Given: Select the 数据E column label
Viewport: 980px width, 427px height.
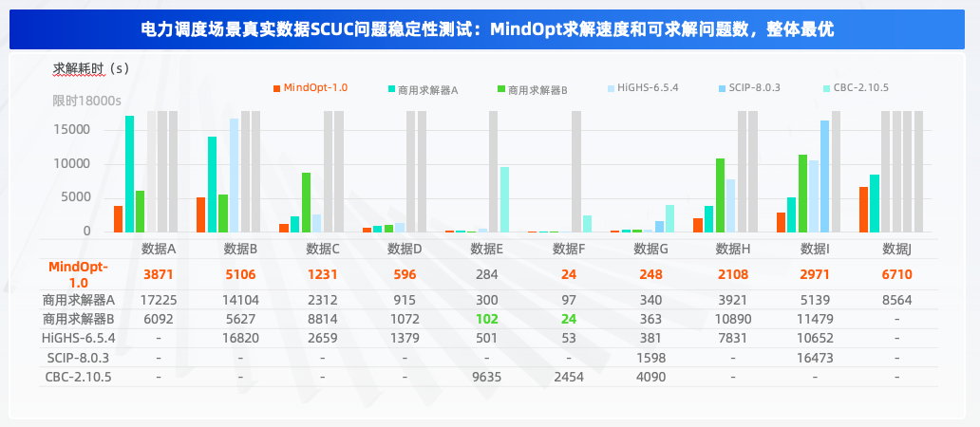Looking at the screenshot, I should [488, 249].
